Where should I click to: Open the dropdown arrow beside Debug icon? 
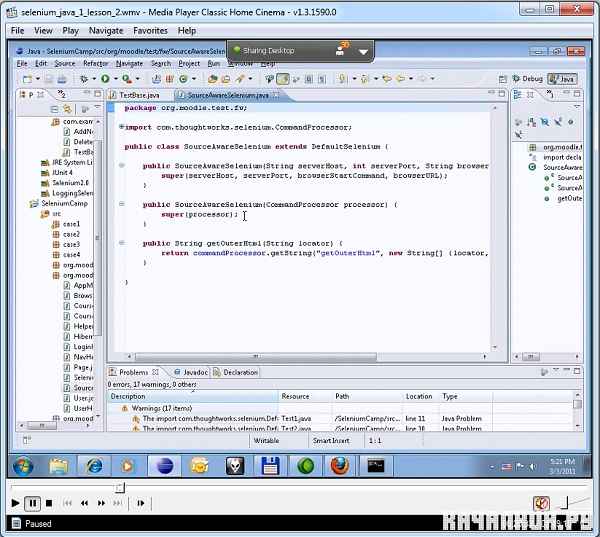pyautogui.click(x=94, y=79)
